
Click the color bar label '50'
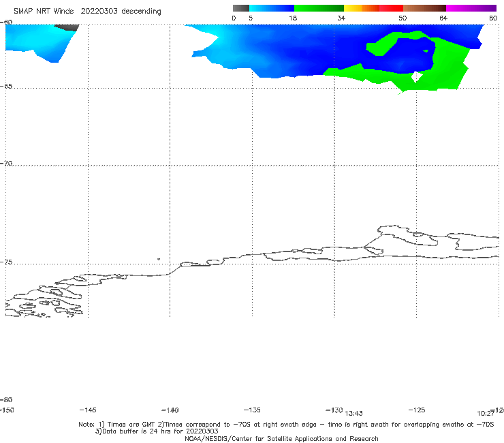pyautogui.click(x=403, y=18)
